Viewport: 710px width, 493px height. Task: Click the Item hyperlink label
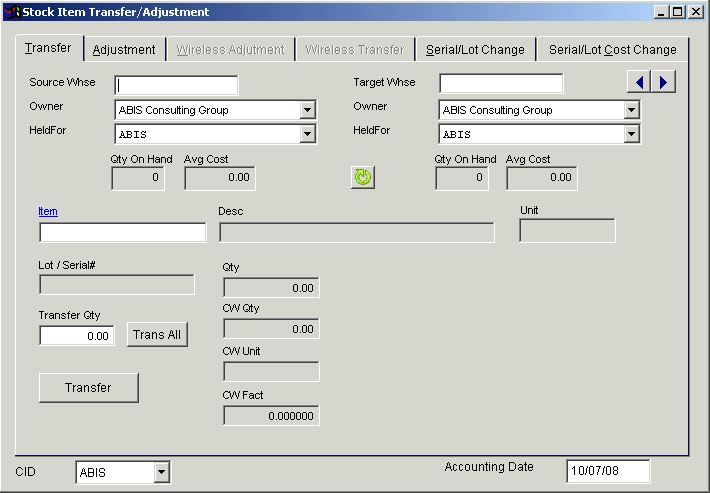pos(48,211)
